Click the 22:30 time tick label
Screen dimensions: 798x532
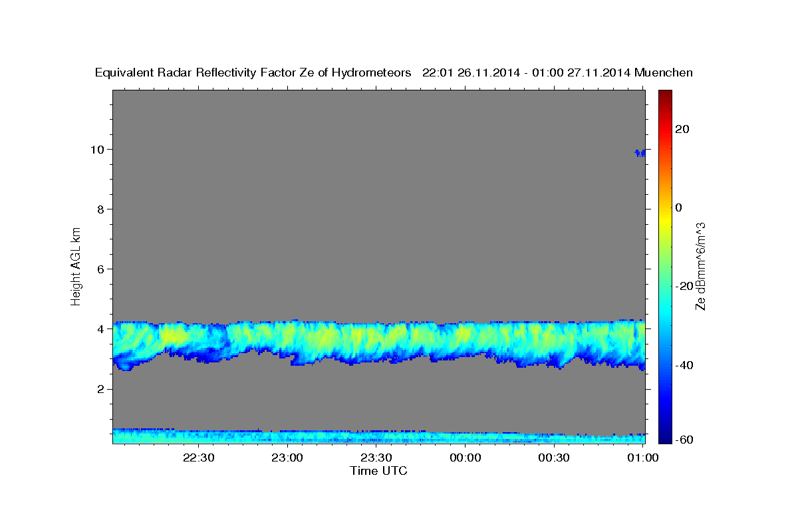point(199,458)
